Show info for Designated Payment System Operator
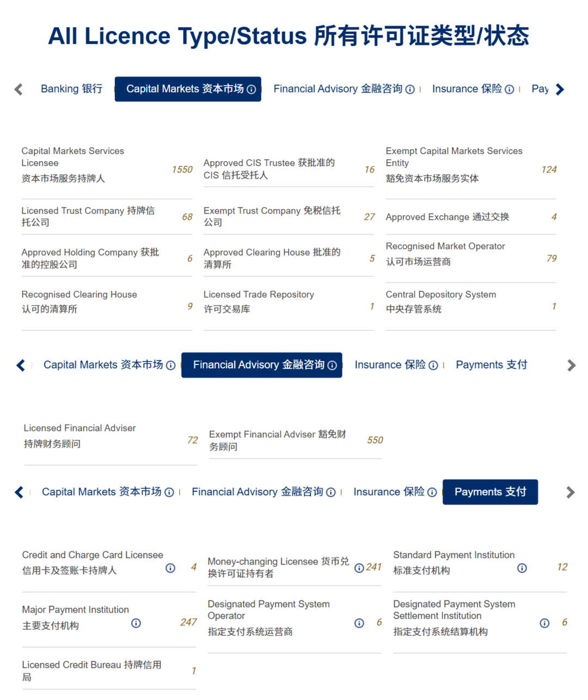Screen dimensions: 588x700 click(x=359, y=623)
